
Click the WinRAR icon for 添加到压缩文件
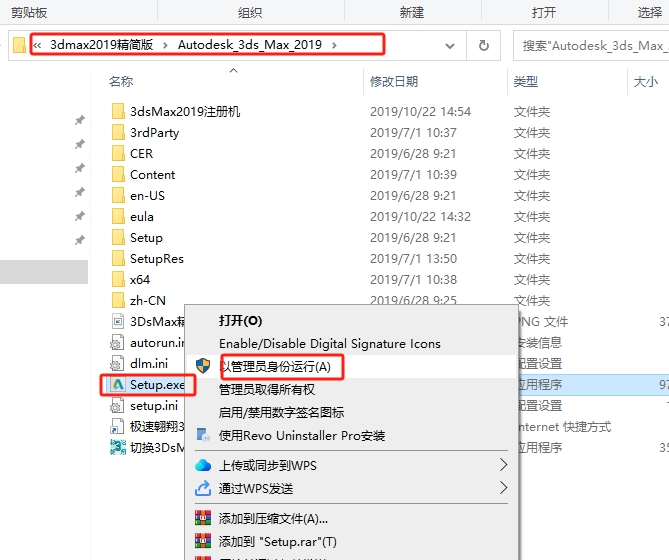tap(203, 518)
